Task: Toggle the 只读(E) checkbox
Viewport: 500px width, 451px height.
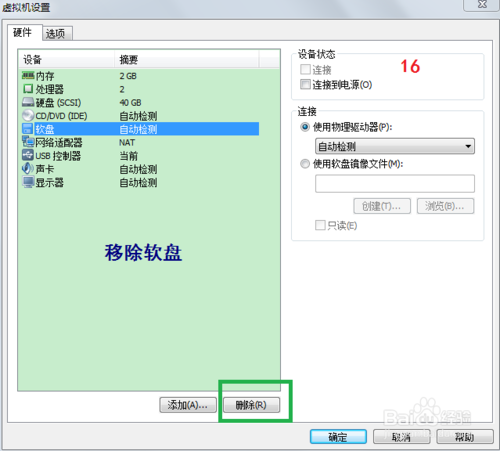Action: [320, 225]
